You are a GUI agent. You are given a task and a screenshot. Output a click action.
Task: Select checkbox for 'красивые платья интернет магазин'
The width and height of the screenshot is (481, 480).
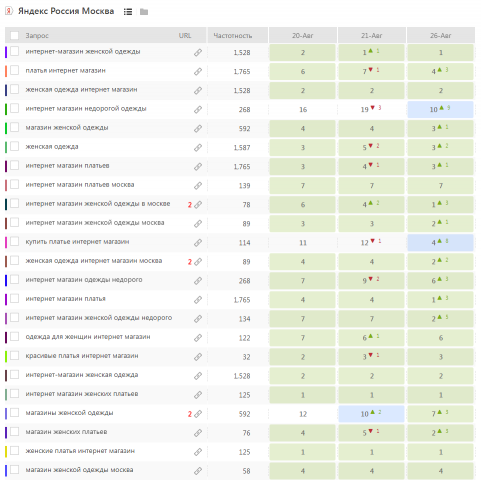click(14, 355)
